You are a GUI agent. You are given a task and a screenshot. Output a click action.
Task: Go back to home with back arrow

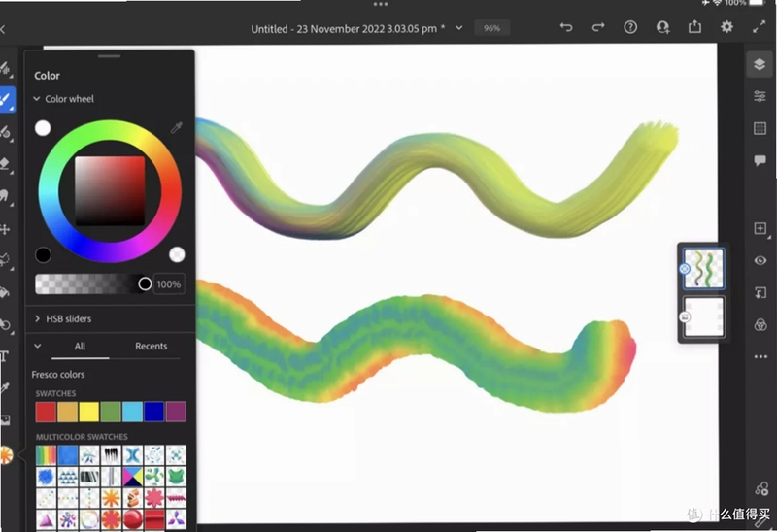(3, 29)
